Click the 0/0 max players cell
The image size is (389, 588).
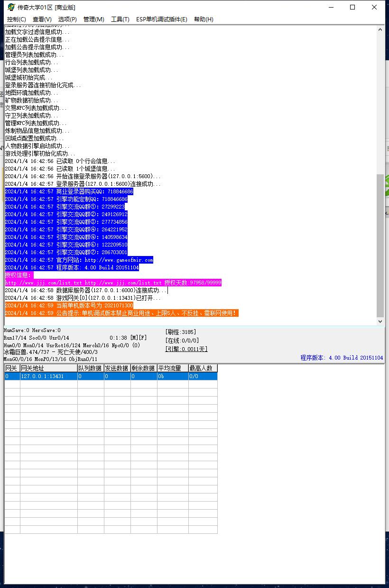[x=203, y=376]
